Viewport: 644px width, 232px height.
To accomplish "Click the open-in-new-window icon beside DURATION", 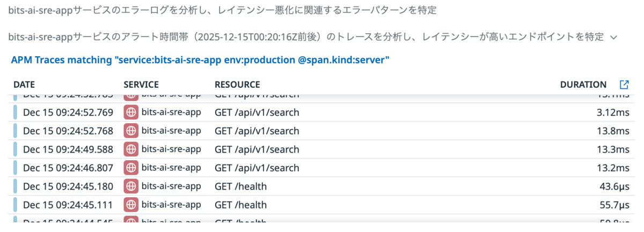I will click(624, 85).
